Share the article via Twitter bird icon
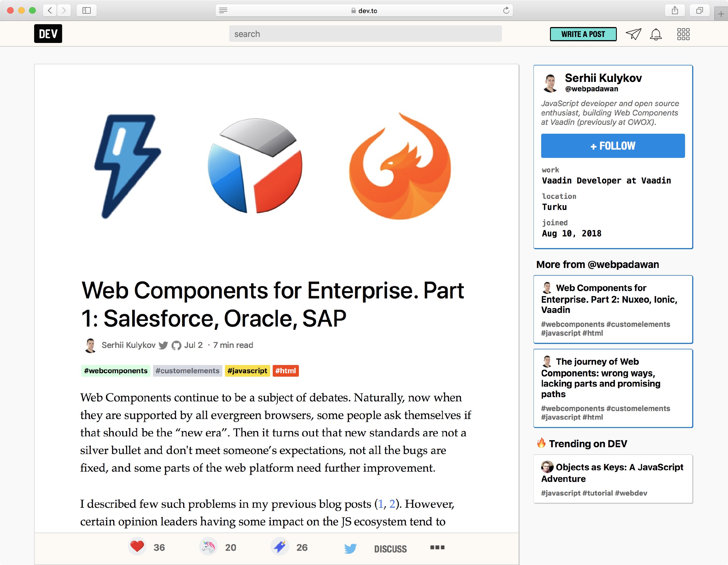728x565 pixels. click(x=350, y=548)
